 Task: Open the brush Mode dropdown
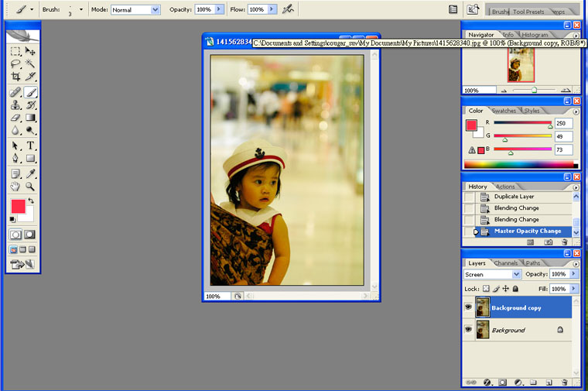(155, 10)
